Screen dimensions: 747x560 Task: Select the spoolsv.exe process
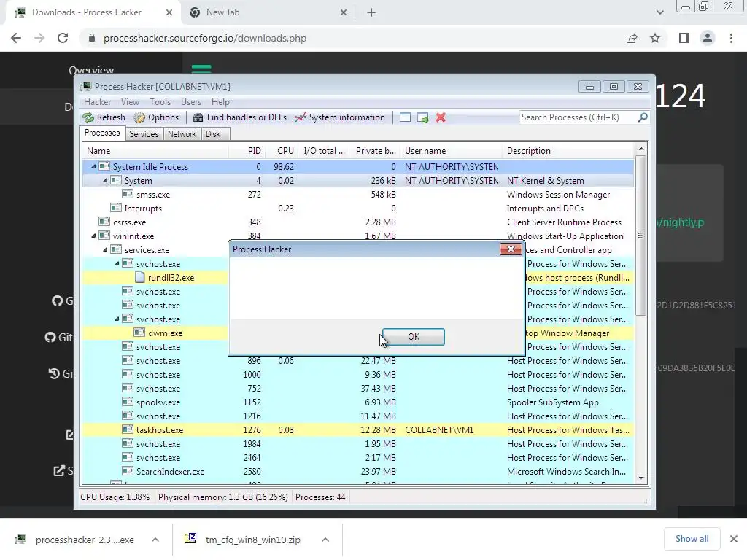(x=357, y=402)
